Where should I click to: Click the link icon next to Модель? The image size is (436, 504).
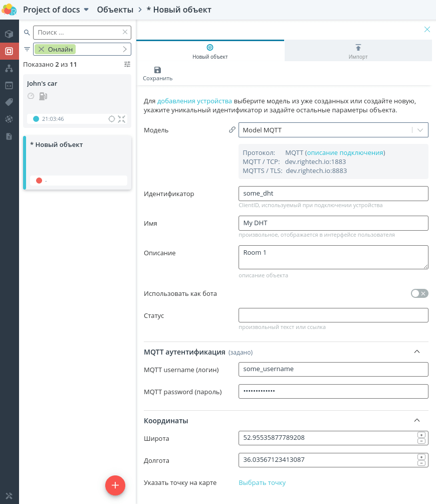tap(232, 130)
